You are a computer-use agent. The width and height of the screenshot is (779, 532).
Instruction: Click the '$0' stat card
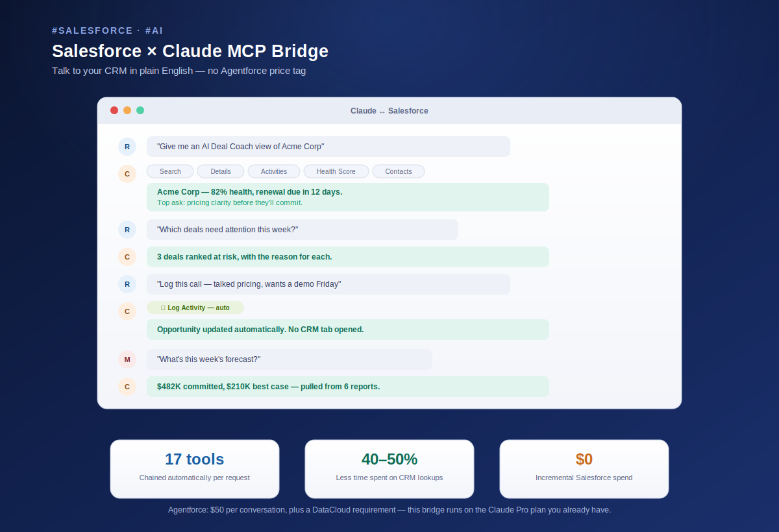(x=584, y=469)
